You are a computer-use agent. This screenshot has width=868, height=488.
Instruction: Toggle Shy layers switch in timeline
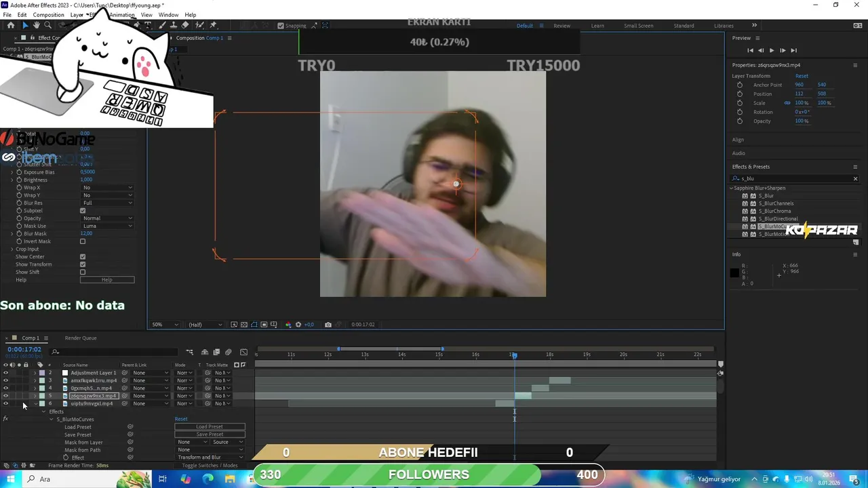click(204, 352)
